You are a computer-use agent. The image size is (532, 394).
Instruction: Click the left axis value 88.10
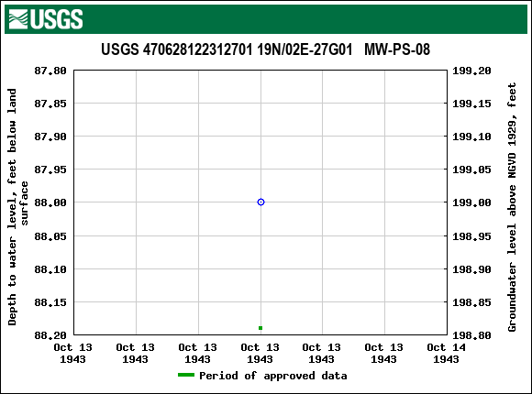pyautogui.click(x=50, y=269)
